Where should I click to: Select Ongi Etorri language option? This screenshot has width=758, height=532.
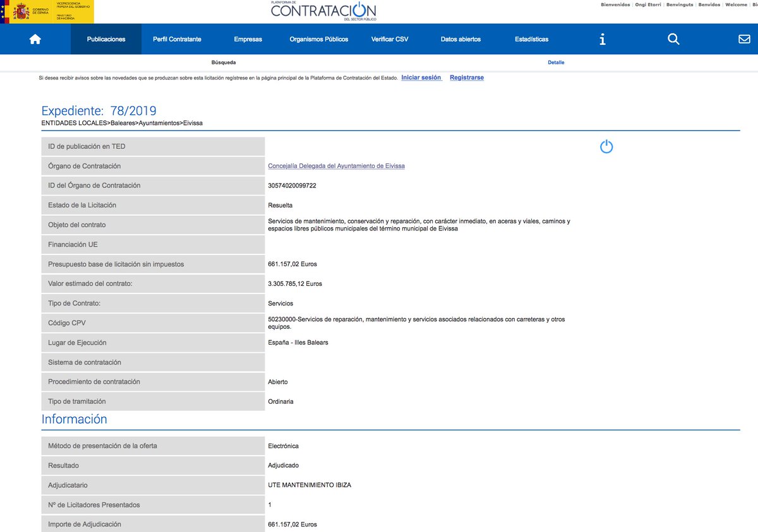click(x=648, y=4)
